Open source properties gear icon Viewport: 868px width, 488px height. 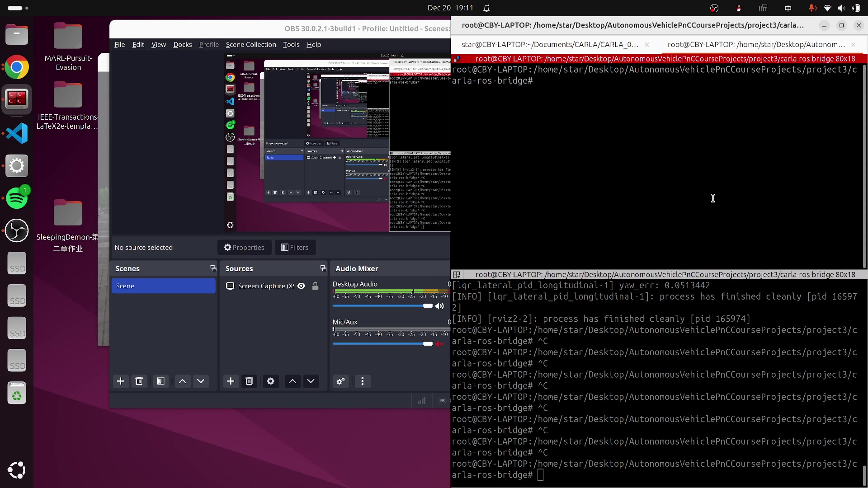271,381
